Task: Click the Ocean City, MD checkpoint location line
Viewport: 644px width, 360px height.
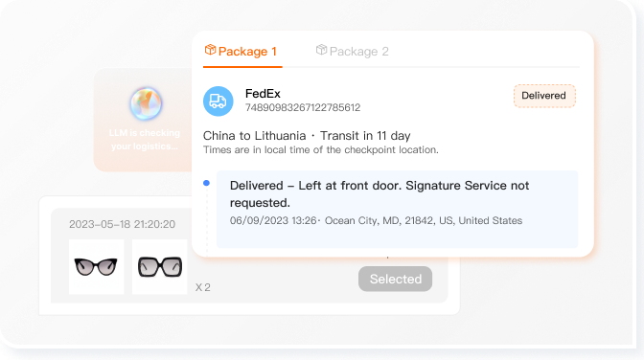Action: (376, 221)
